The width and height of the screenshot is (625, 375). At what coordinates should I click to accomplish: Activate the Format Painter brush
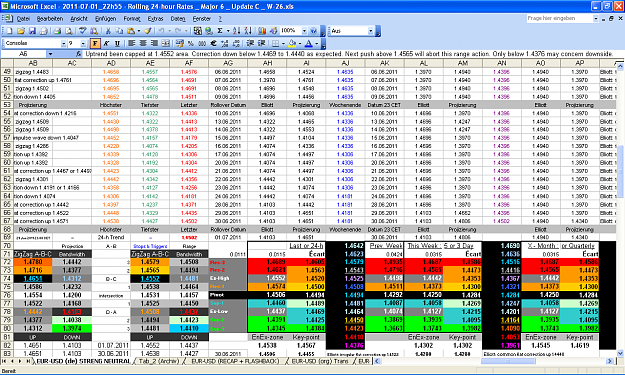pyautogui.click(x=148, y=31)
